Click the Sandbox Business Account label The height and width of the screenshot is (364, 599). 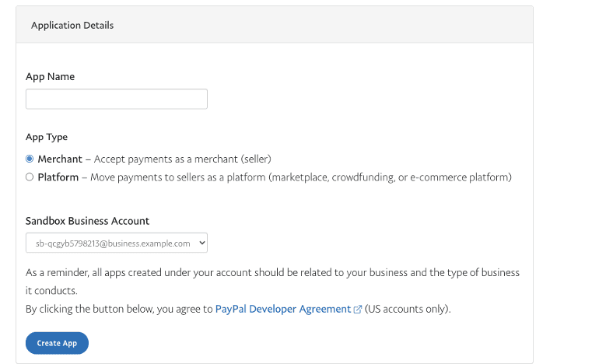(x=88, y=221)
